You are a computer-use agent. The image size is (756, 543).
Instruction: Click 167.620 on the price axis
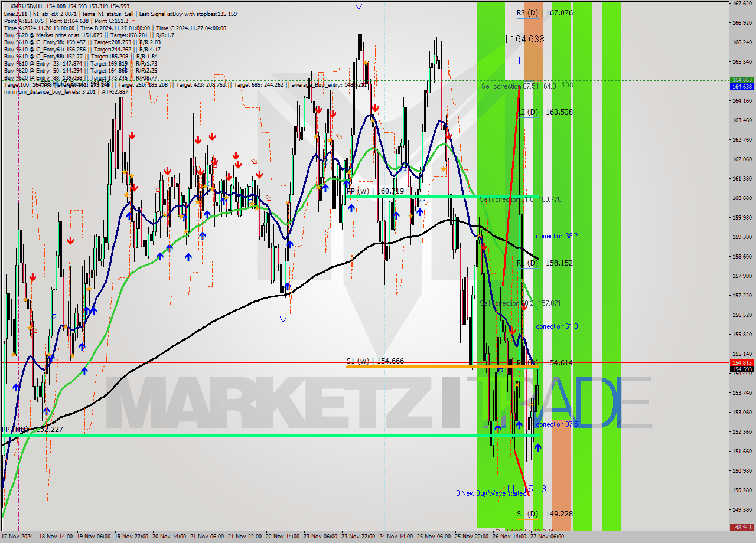click(741, 4)
